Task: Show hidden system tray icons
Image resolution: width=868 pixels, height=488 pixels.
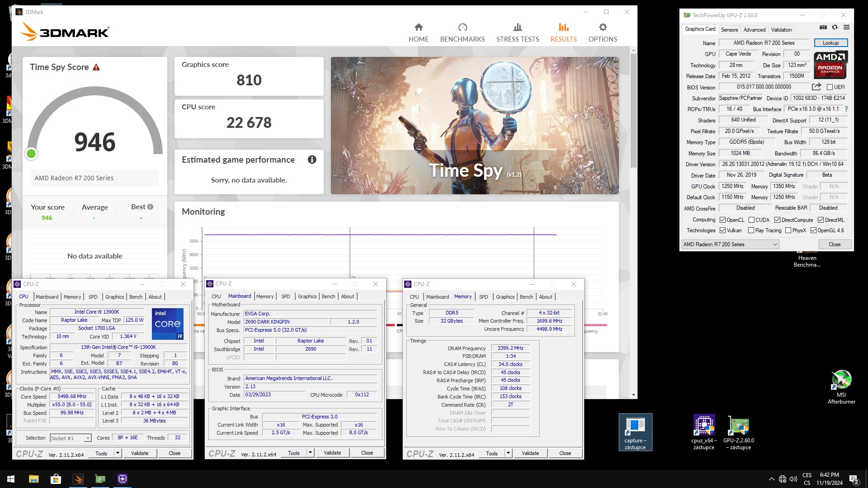Action: (771, 479)
